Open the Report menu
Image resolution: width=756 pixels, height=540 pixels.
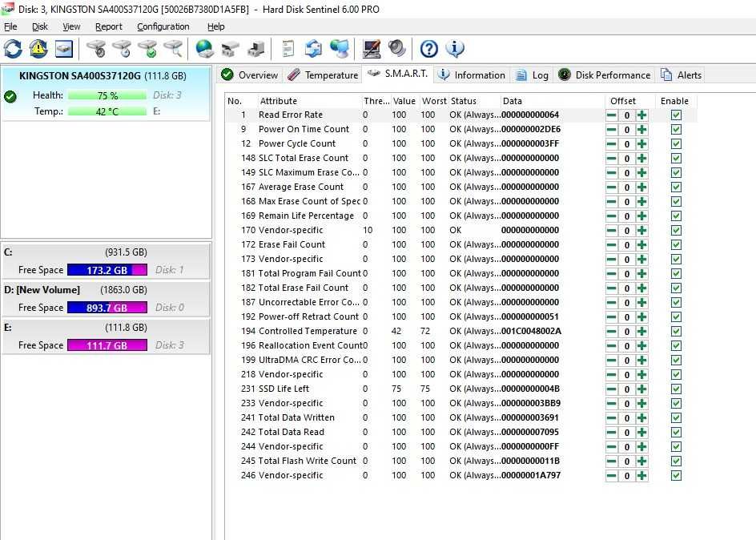click(x=108, y=26)
